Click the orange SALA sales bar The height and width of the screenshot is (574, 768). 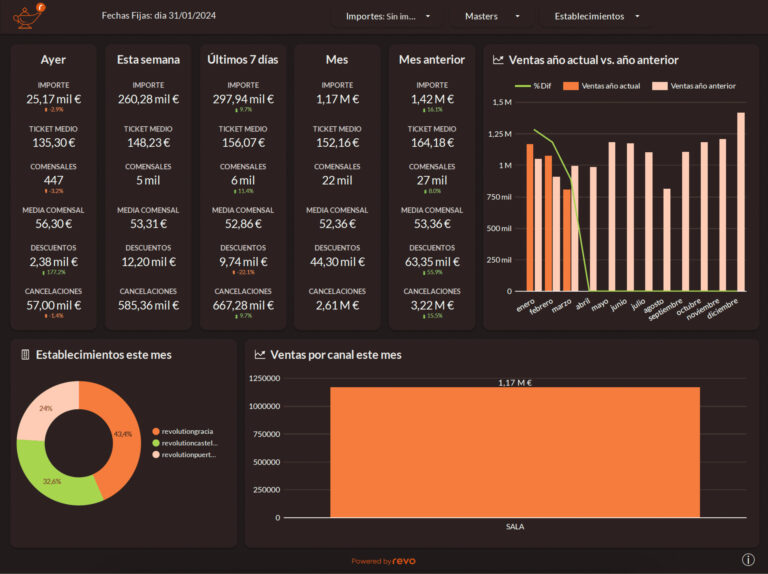click(x=515, y=452)
